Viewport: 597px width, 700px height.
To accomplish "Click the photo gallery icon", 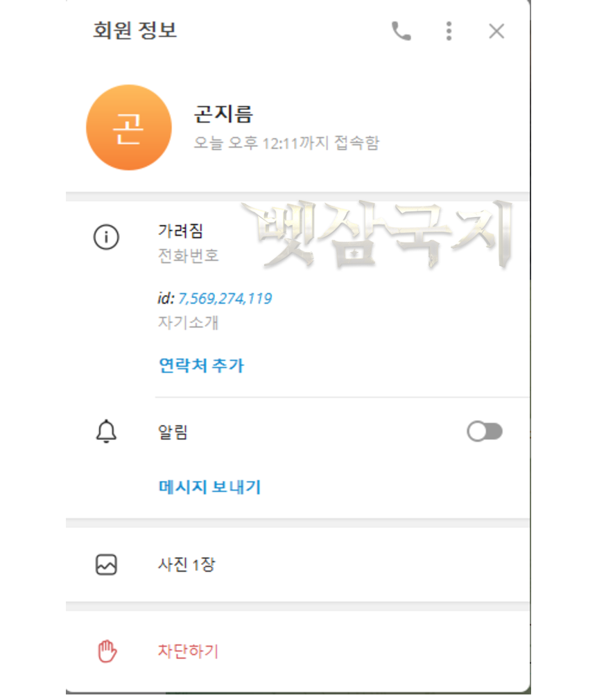I will click(x=106, y=565).
